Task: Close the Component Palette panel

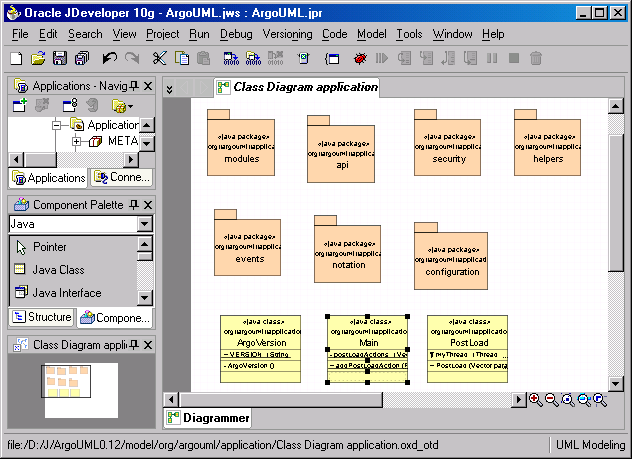Action: 148,205
